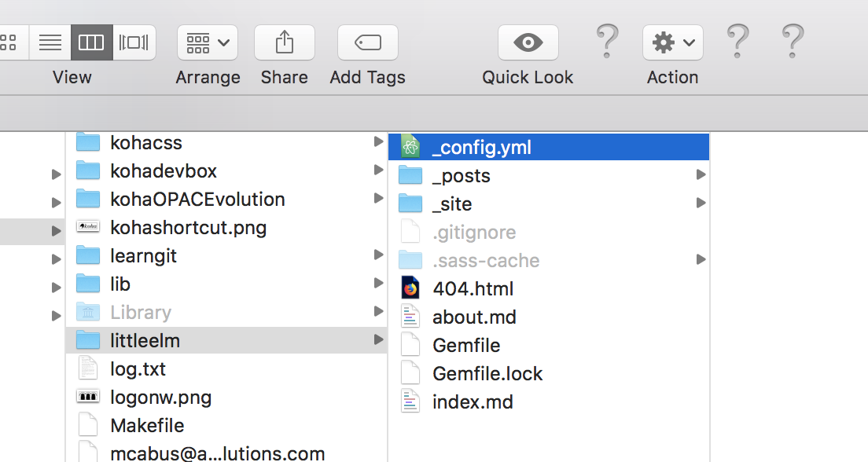Screen dimensions: 868x462
Task: Switch to icon view
Action: 13,42
